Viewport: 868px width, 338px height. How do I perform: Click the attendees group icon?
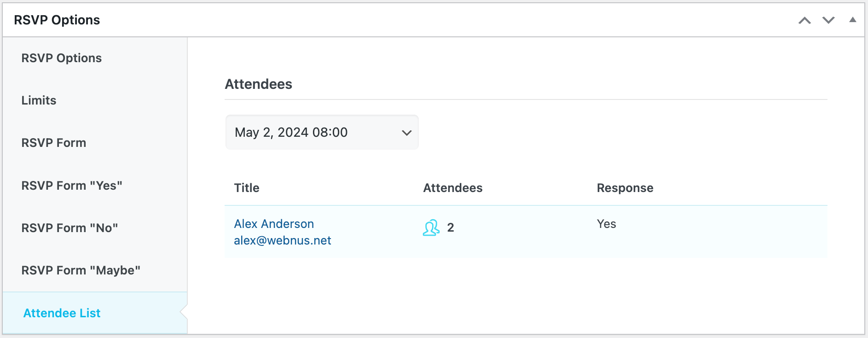point(431,227)
